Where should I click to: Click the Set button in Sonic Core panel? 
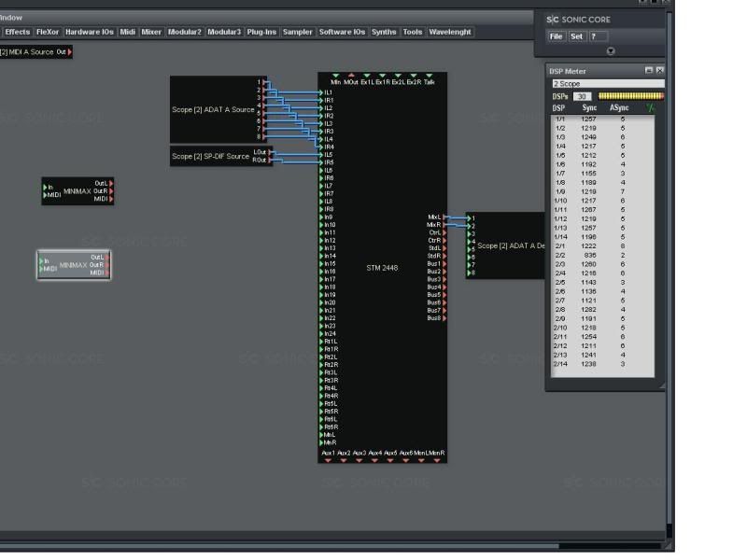[576, 36]
